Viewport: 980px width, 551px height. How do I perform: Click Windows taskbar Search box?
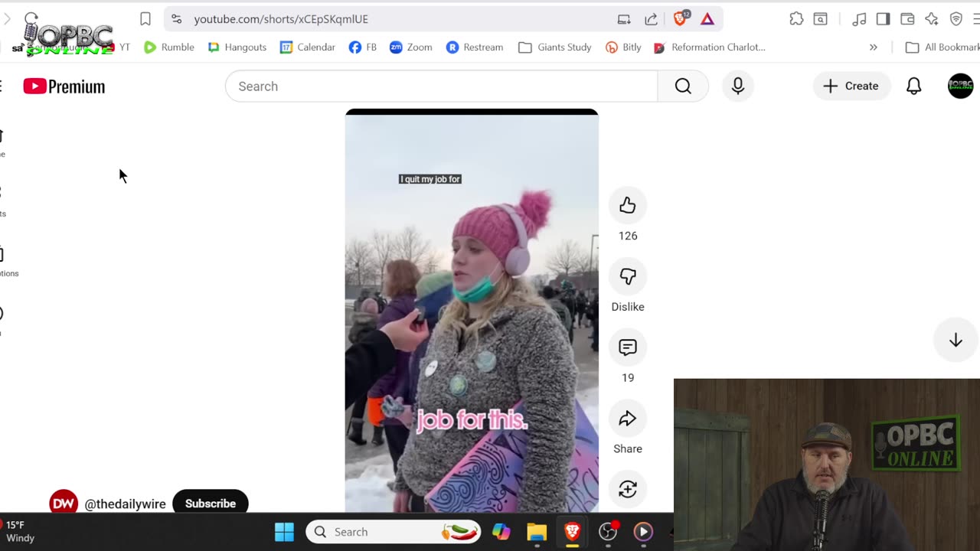click(394, 532)
